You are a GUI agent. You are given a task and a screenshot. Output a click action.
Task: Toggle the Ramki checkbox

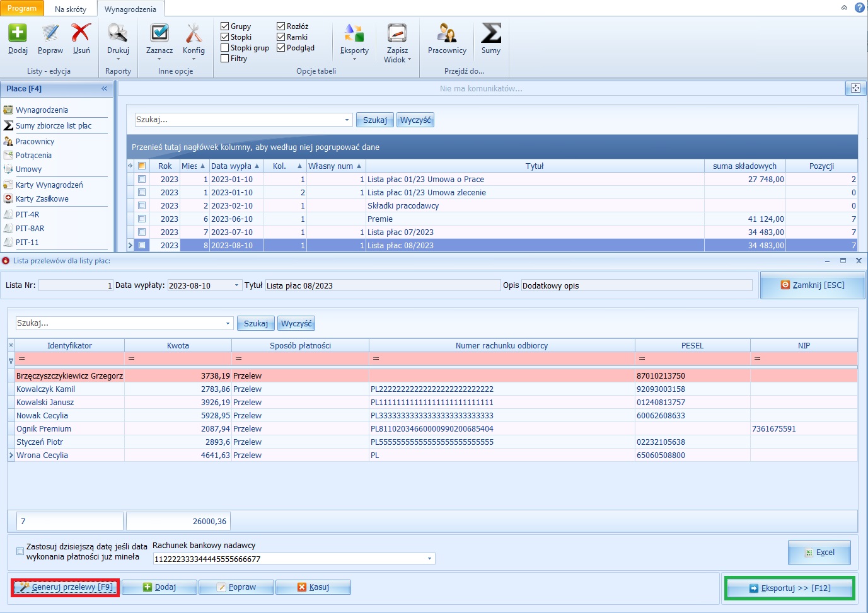[281, 37]
